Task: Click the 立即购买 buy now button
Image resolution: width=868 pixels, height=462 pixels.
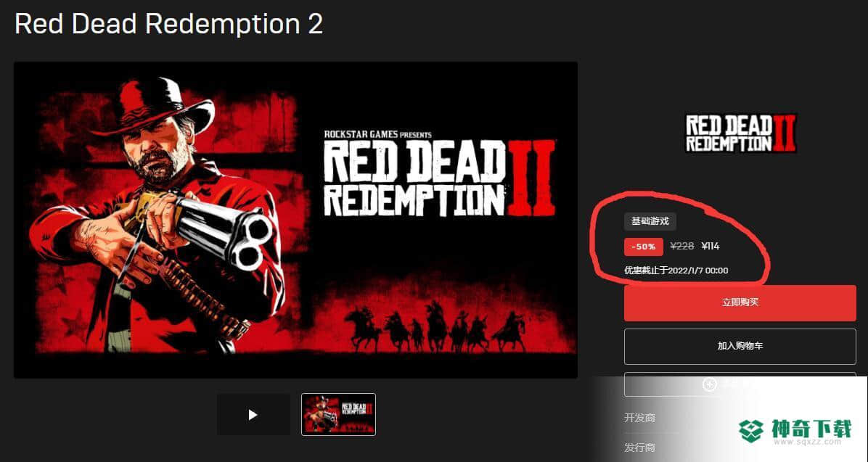Action: (740, 302)
